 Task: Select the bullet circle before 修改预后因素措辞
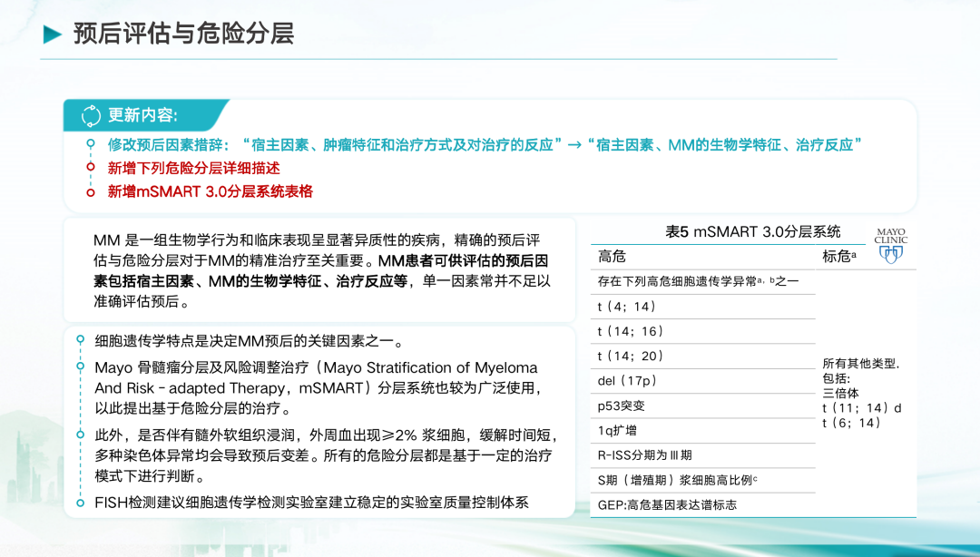(x=90, y=145)
